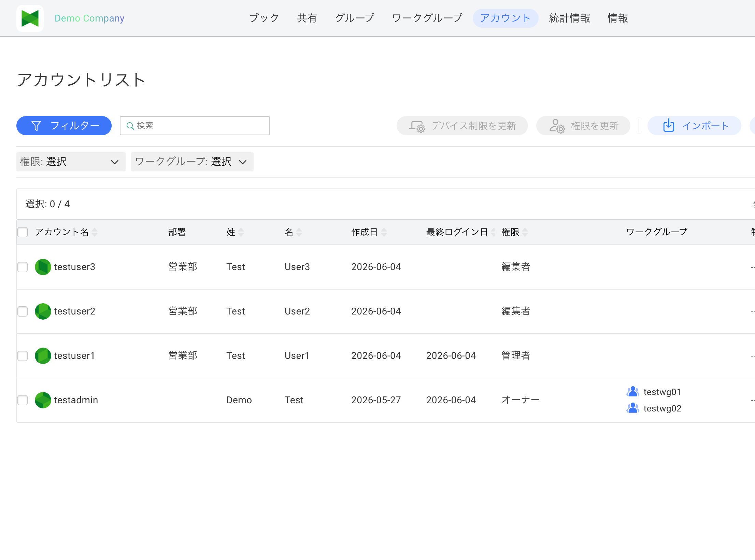Click the 営業部 cell for testuser3
Image resolution: width=755 pixels, height=560 pixels.
tap(183, 267)
